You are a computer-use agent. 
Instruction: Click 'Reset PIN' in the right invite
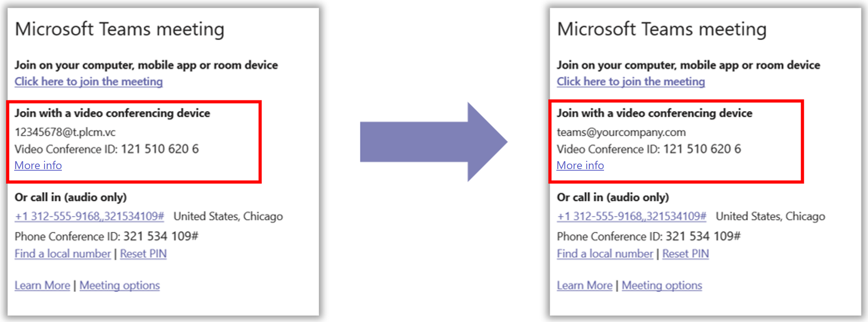tap(686, 254)
